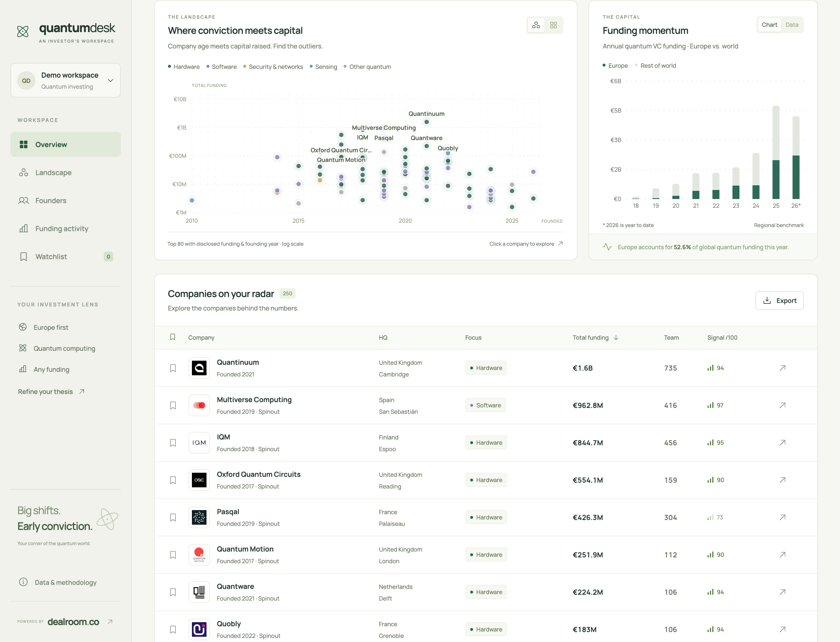Open the Watchlist page
840x642 pixels.
tap(66, 257)
